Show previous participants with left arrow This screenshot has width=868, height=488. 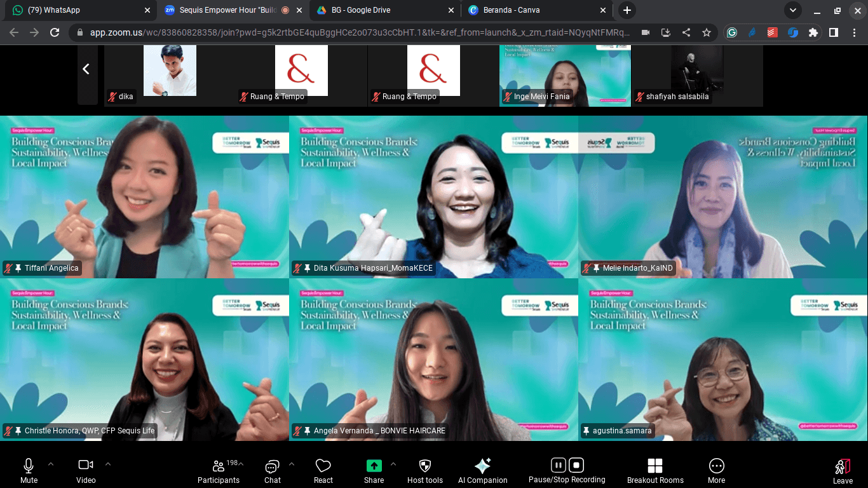[x=86, y=69]
